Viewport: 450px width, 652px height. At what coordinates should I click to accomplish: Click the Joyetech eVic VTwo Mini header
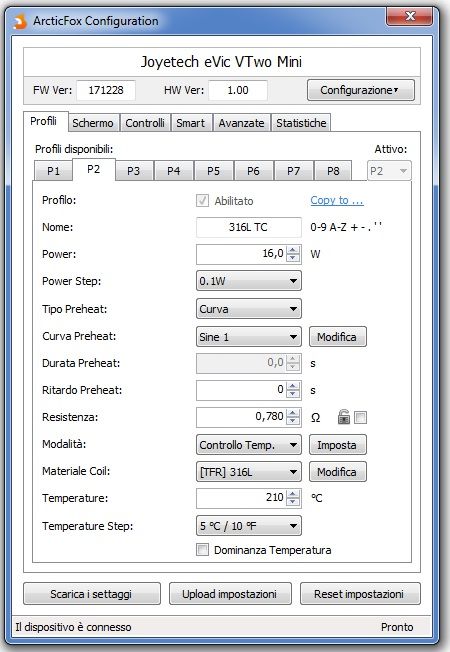pyautogui.click(x=221, y=62)
